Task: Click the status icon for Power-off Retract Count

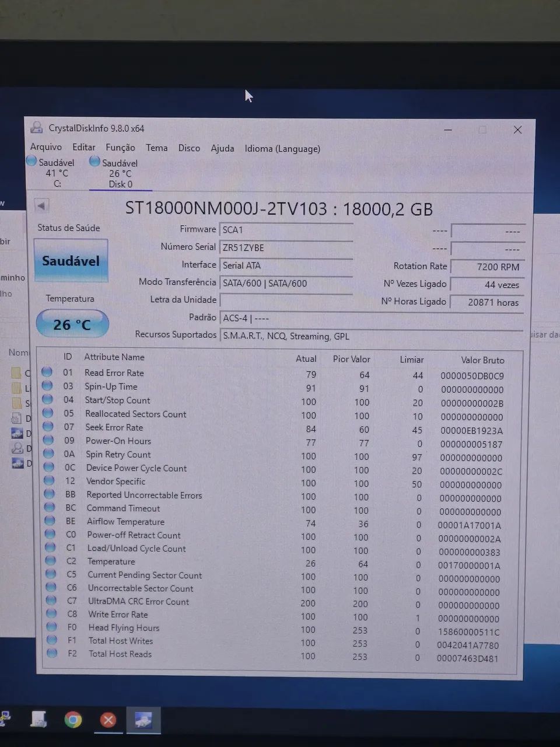Action: point(50,534)
